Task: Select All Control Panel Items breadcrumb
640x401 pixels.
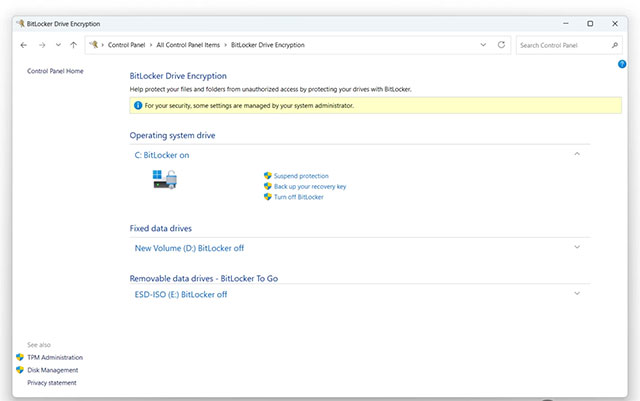Action: [188, 45]
